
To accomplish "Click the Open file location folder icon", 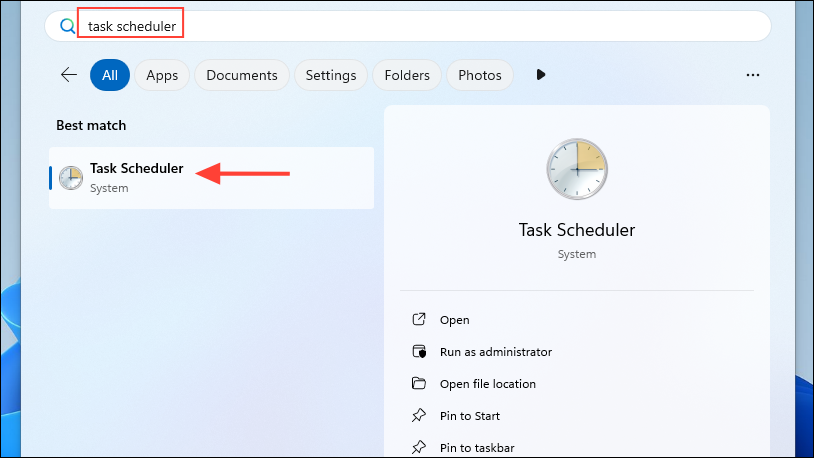I will [x=419, y=383].
